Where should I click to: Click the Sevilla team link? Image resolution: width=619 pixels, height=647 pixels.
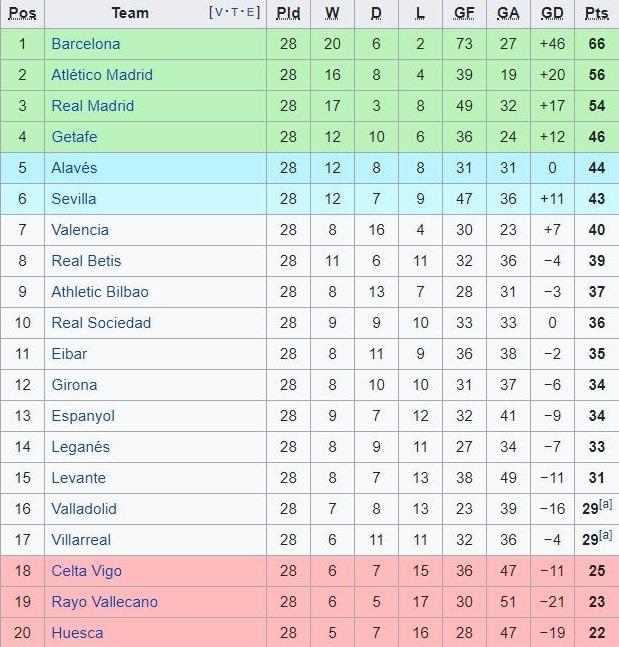coord(74,199)
